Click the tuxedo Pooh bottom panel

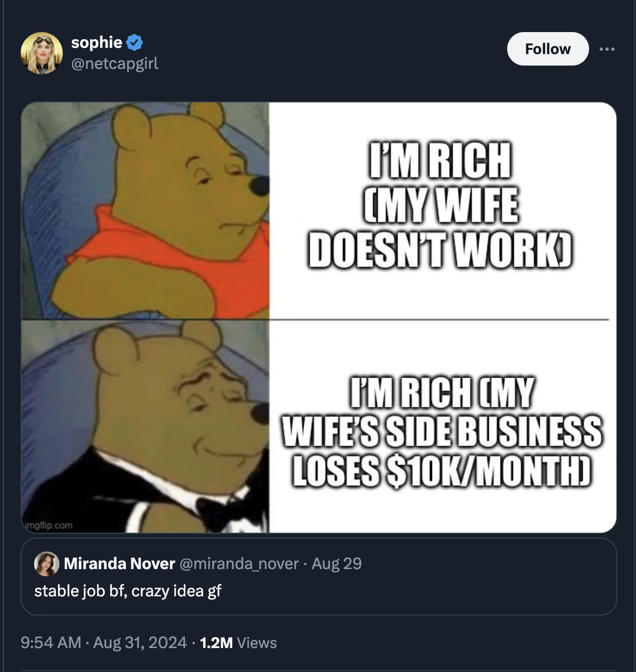click(x=145, y=426)
